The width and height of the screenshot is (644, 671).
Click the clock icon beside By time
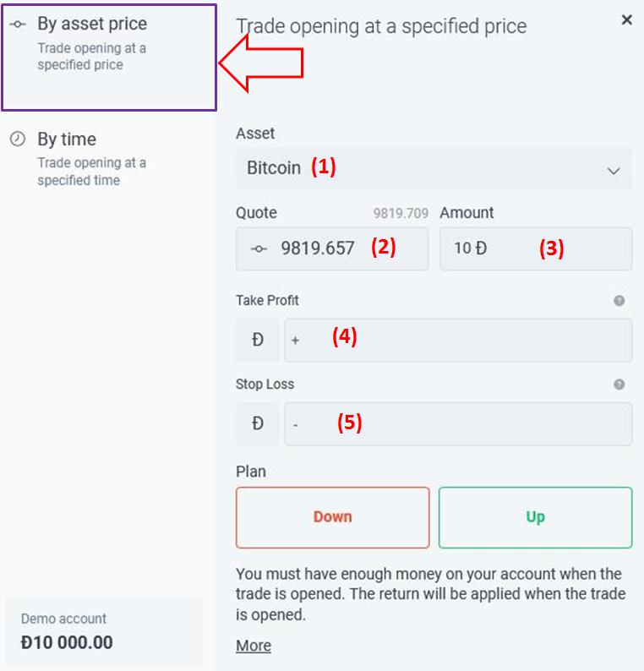coord(17,139)
